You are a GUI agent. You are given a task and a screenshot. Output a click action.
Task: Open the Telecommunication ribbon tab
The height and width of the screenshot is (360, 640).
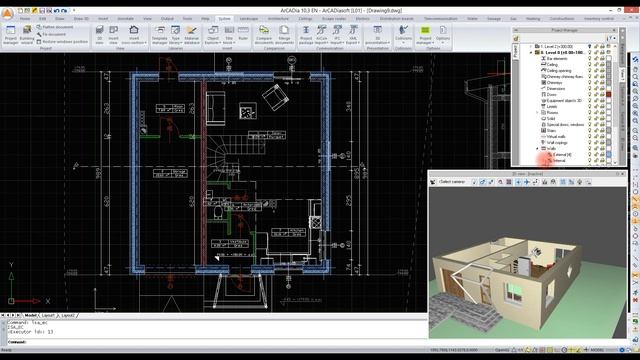[440, 19]
